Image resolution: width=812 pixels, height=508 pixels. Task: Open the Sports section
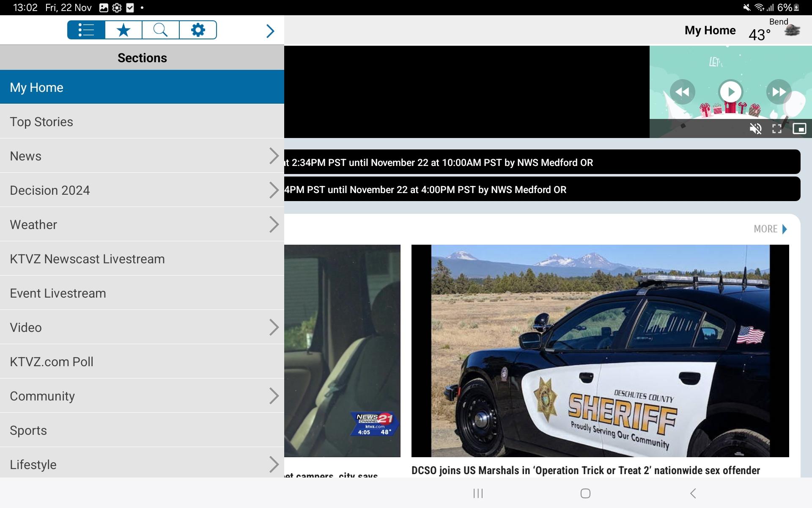point(142,430)
